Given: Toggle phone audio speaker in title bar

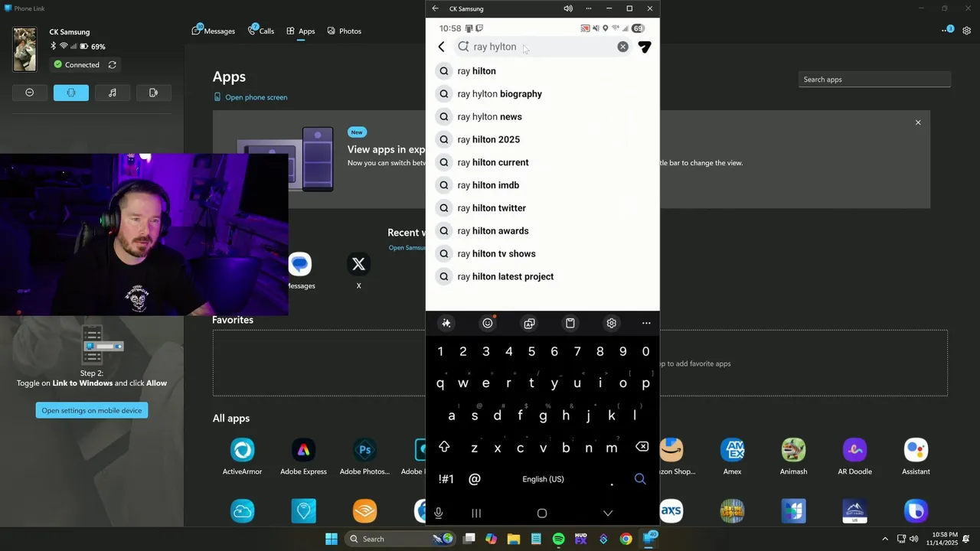Looking at the screenshot, I should tap(568, 8).
